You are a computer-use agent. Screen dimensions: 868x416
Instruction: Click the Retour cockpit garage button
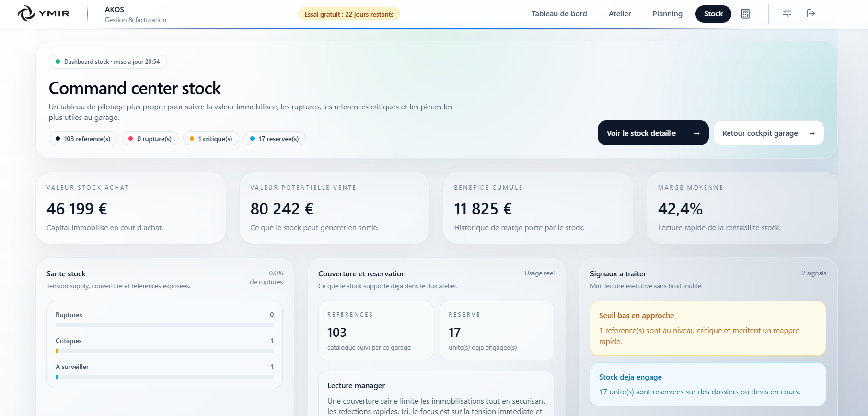pos(768,133)
